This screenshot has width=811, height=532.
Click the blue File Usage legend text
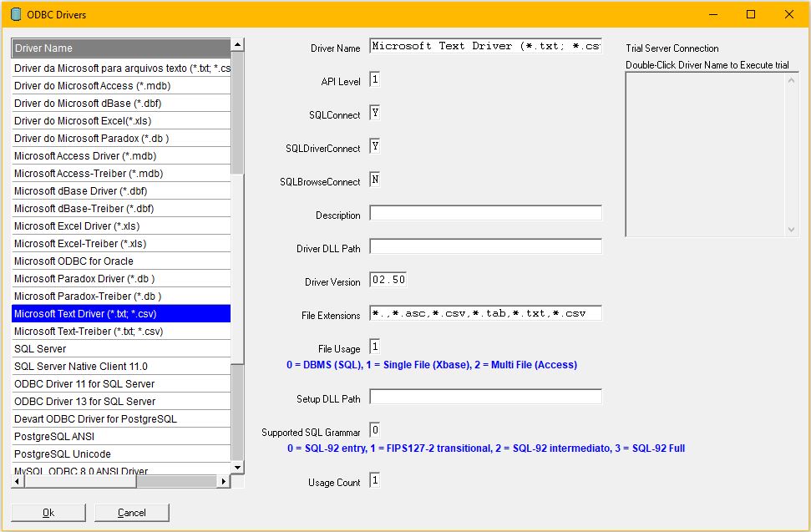pyautogui.click(x=432, y=365)
